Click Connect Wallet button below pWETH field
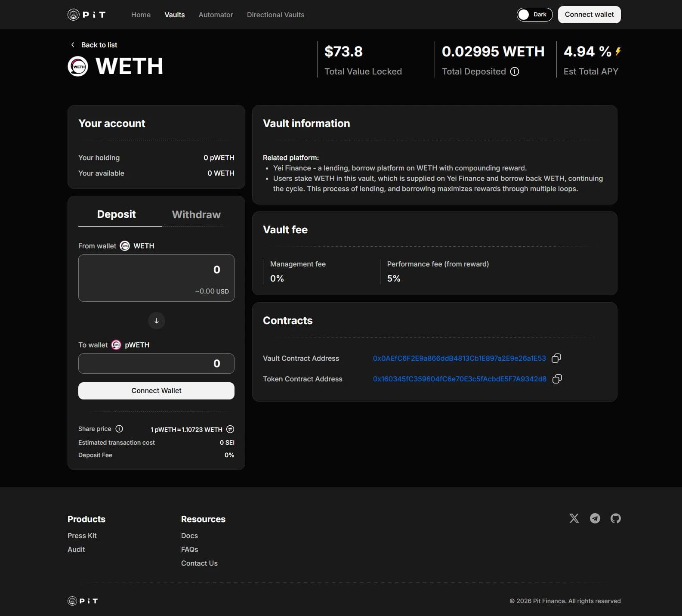 (156, 391)
